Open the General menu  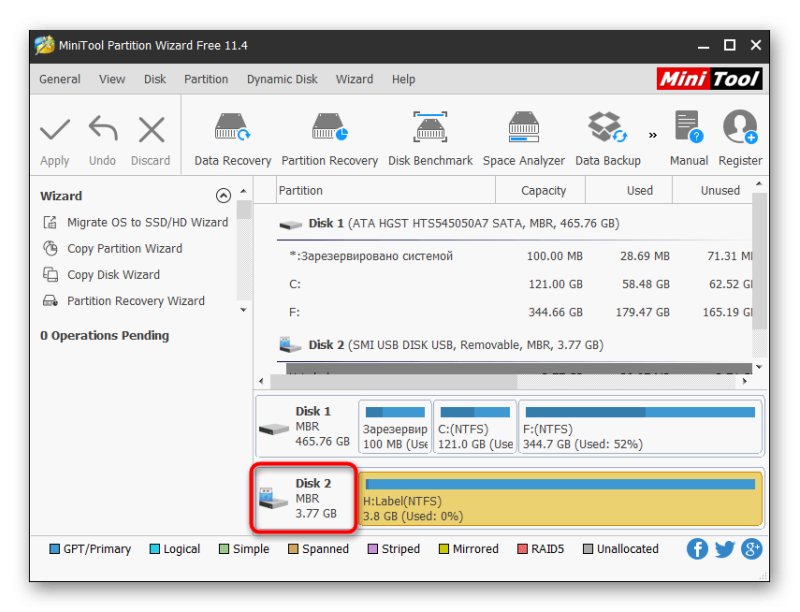60,79
